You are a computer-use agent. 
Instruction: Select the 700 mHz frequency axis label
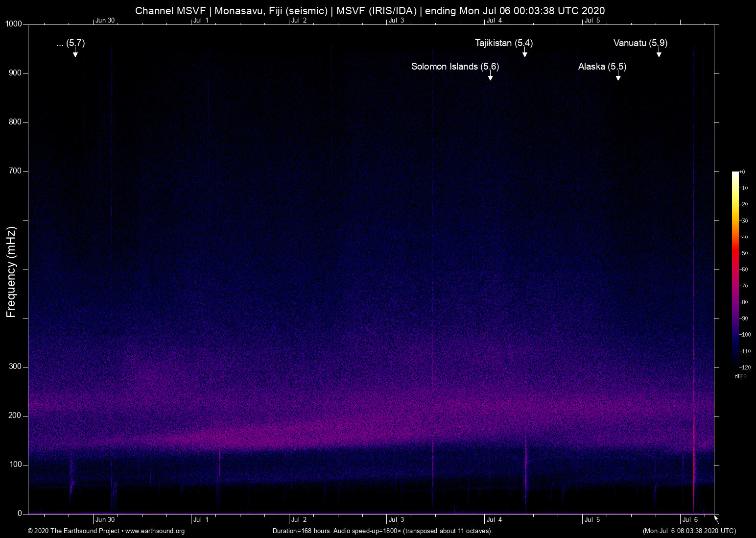[x=15, y=171]
